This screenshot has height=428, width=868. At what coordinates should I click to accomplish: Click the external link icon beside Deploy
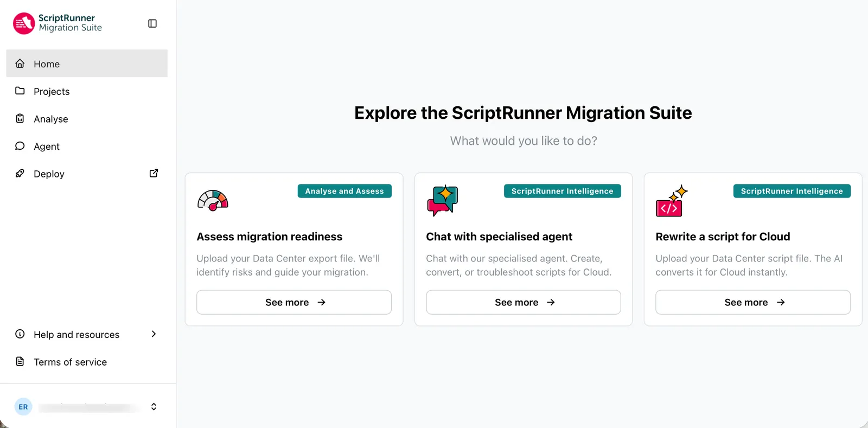pos(154,173)
